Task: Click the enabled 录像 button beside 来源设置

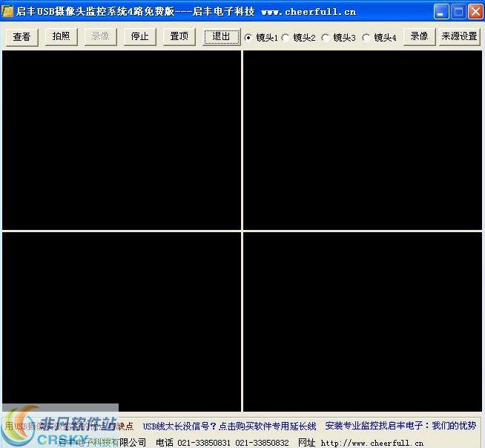Action: click(x=419, y=36)
